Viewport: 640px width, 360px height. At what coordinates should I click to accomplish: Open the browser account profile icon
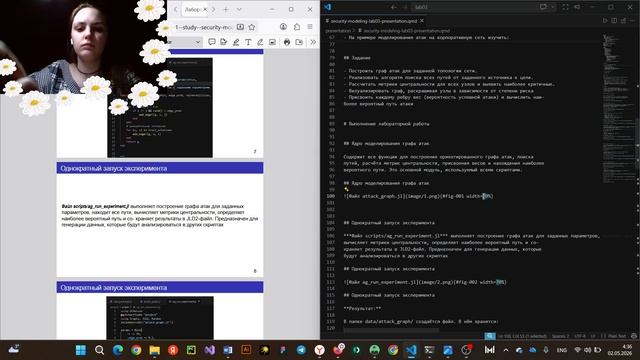point(283,27)
